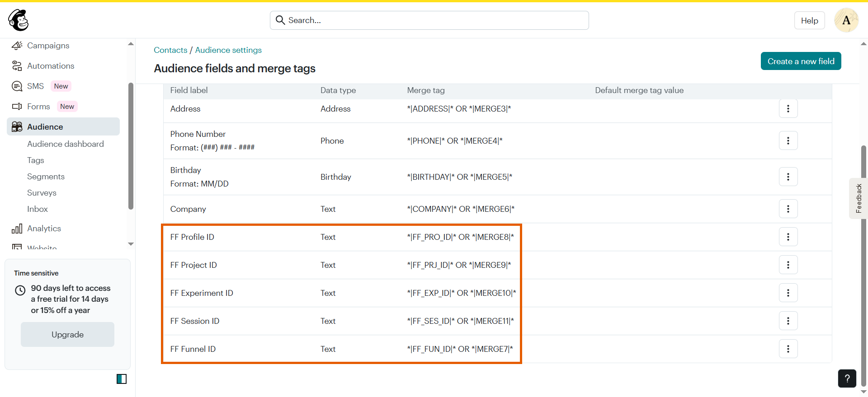Image resolution: width=868 pixels, height=397 pixels.
Task: Open options menu for Address field
Action: coord(788,109)
